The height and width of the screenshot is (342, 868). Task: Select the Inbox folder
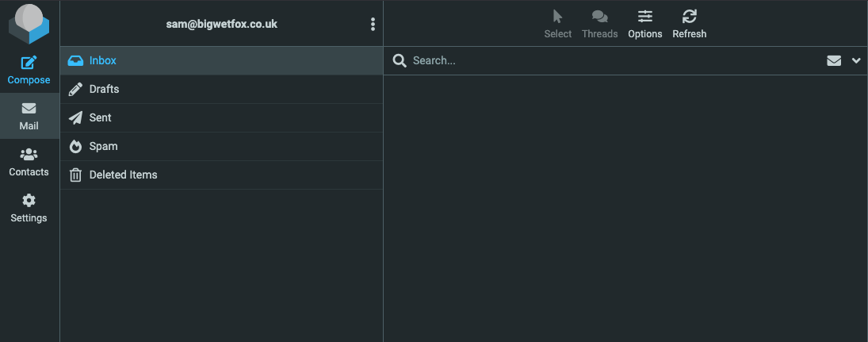103,60
